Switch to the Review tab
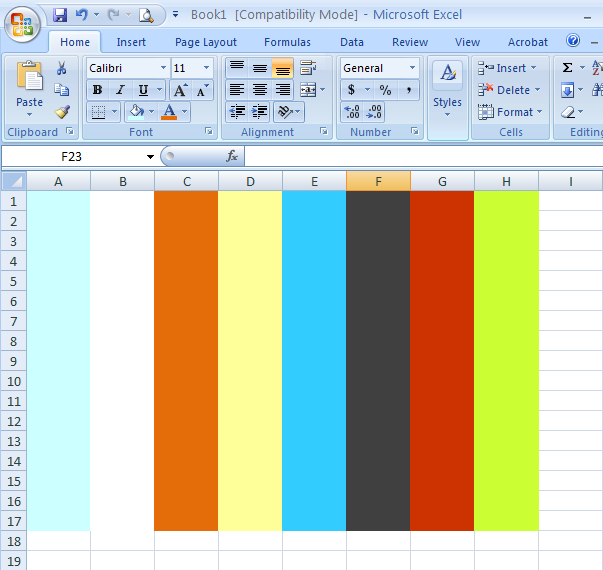This screenshot has height=570, width=603. [x=410, y=42]
